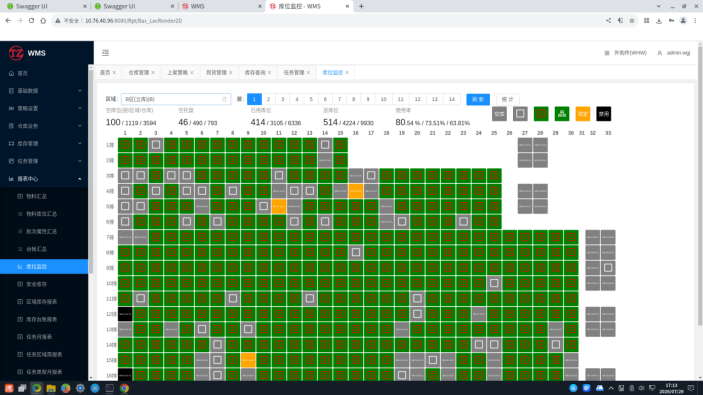Open the terminal icon in taskbar

[109, 388]
